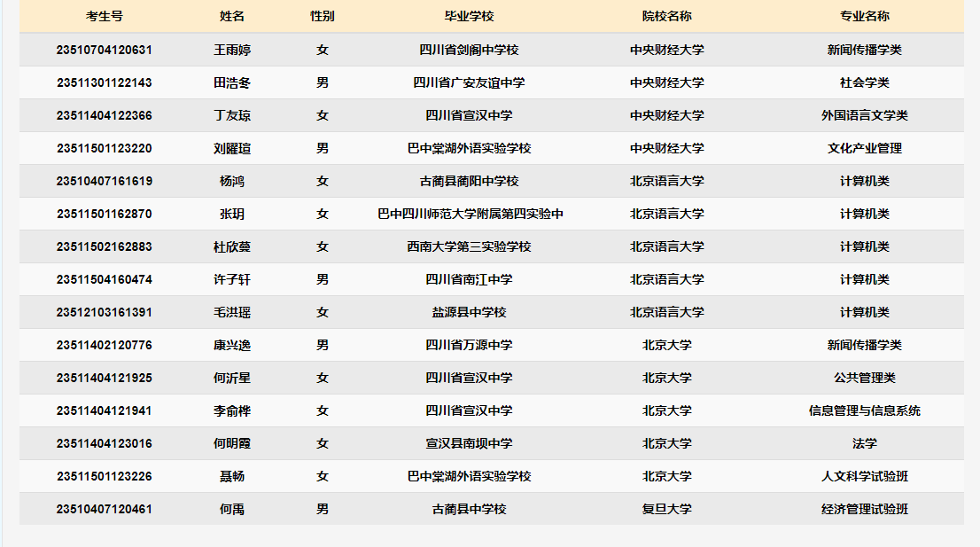Image resolution: width=980 pixels, height=547 pixels.
Task: Click the 毕业学校 column header
Action: click(470, 16)
